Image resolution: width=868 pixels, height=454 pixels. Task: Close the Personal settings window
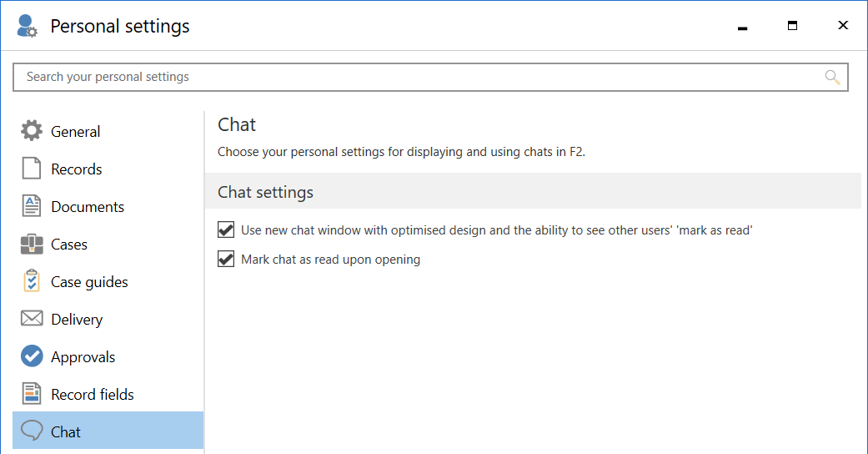tap(842, 26)
